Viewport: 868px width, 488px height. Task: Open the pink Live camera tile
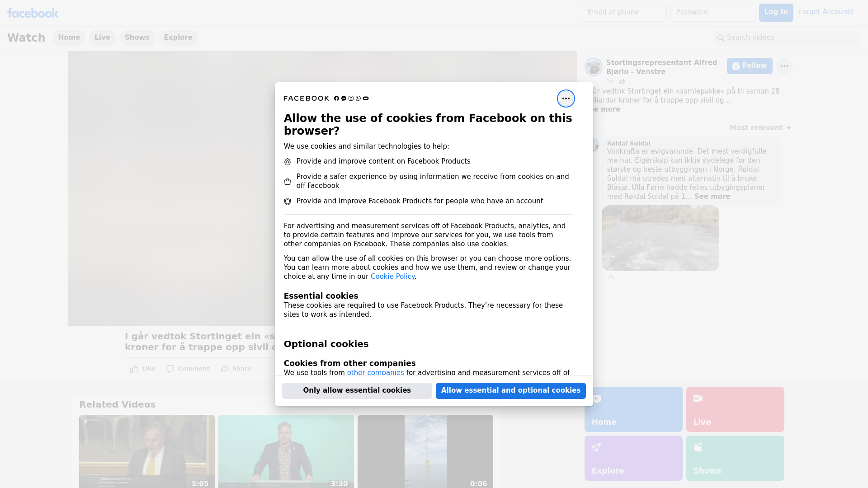[x=735, y=409]
